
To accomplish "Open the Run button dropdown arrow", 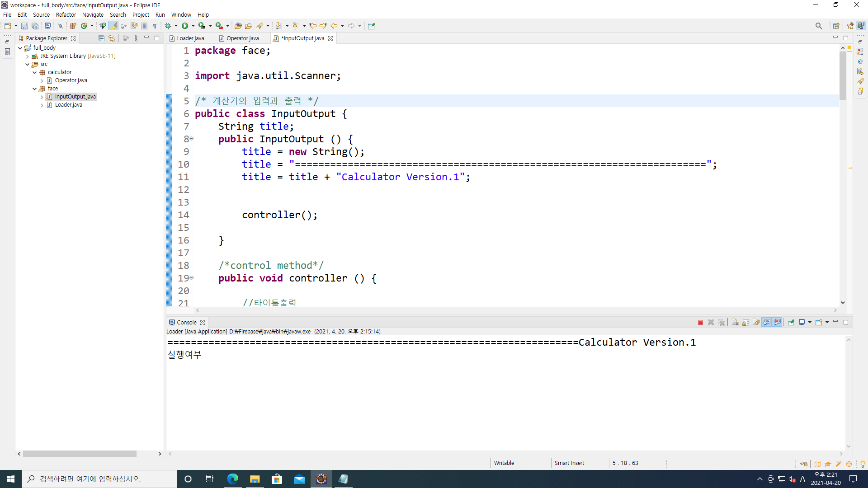I will coord(193,26).
